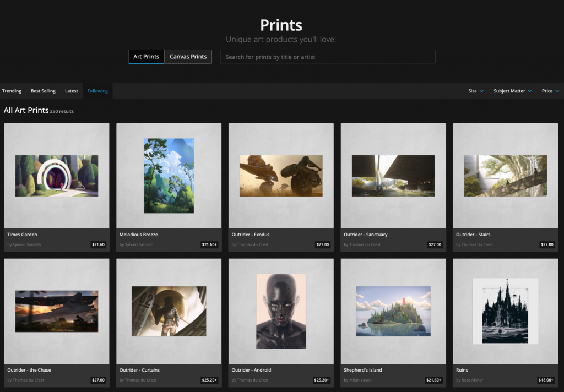Screen dimensions: 564x392
Task: Click the Outrider - Sanctuary title link
Action: click(x=366, y=235)
